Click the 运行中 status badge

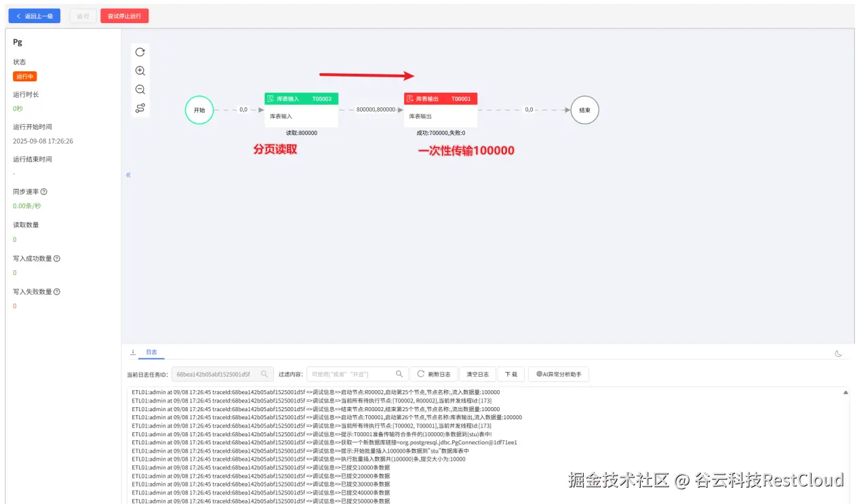pos(25,77)
